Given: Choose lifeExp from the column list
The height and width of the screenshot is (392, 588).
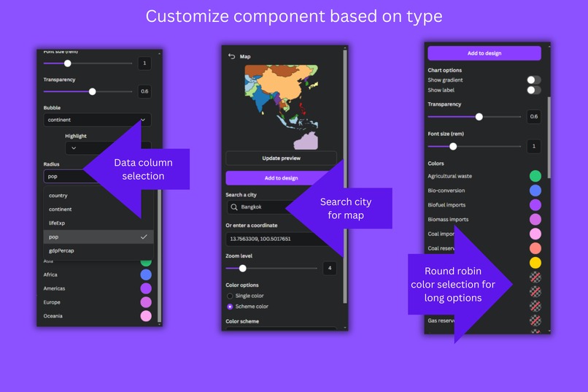Looking at the screenshot, I should (x=98, y=223).
